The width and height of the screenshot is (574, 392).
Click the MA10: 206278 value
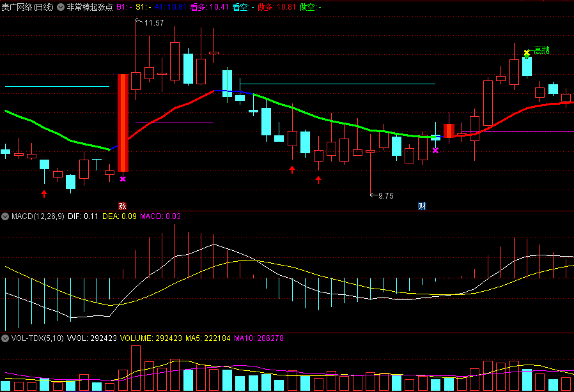tap(259, 338)
